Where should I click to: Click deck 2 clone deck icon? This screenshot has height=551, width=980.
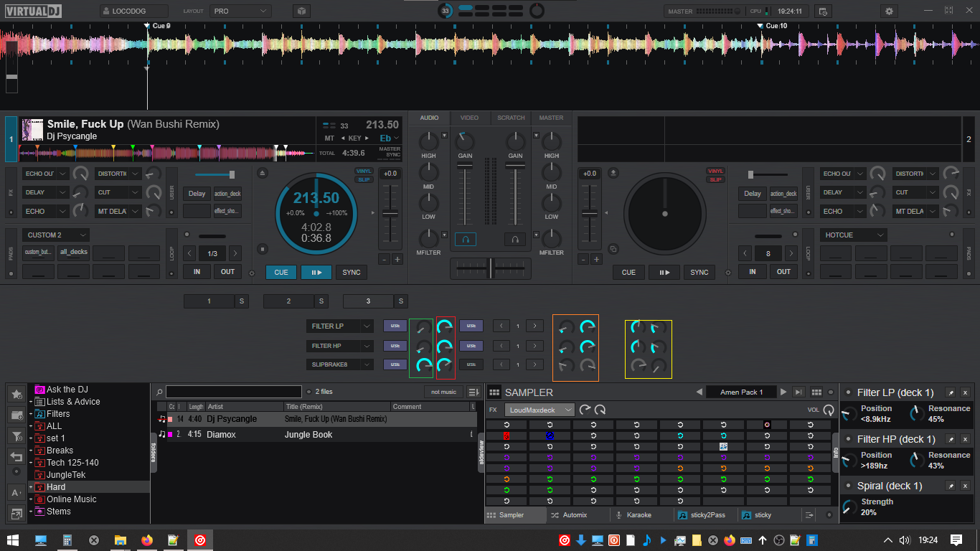click(x=613, y=249)
